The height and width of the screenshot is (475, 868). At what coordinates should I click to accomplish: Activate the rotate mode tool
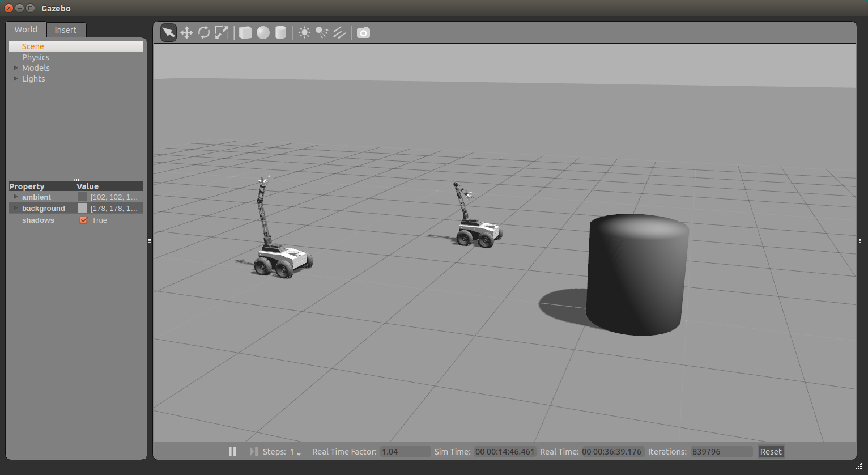coord(204,33)
